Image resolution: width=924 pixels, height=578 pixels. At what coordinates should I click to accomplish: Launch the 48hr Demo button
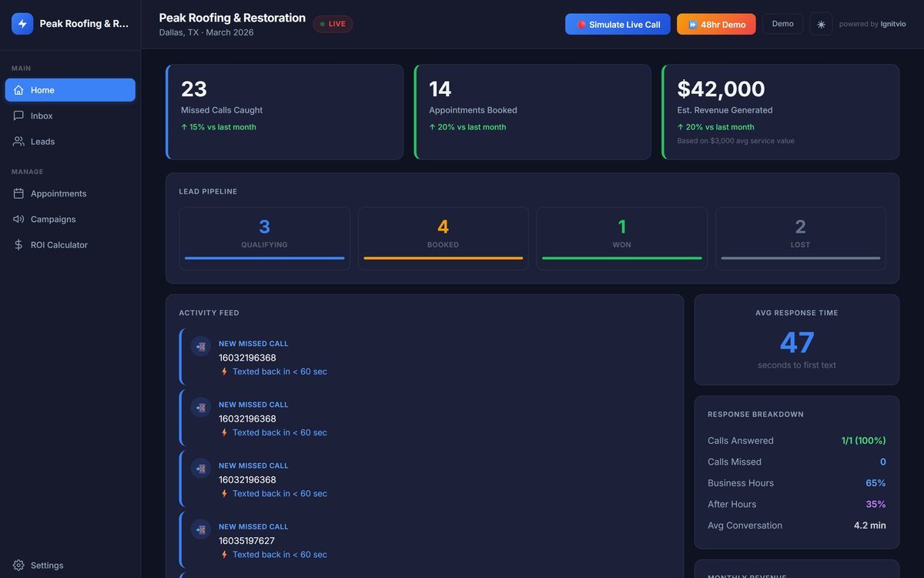(716, 24)
